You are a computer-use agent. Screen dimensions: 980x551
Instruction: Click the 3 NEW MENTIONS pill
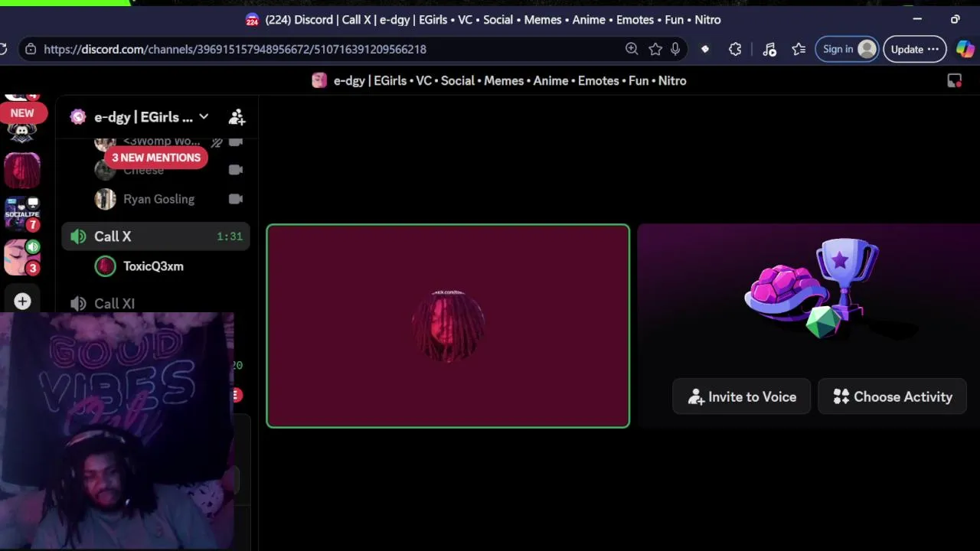(x=156, y=158)
